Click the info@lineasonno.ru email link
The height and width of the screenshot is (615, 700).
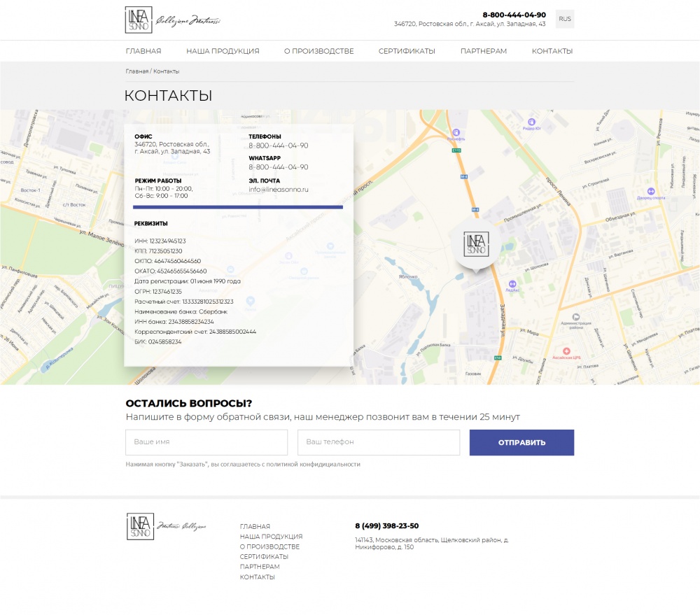point(279,190)
